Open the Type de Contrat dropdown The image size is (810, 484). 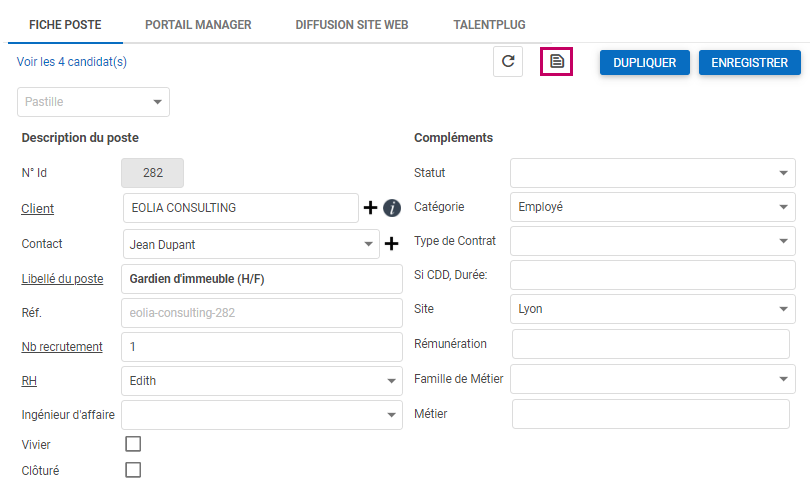[x=652, y=241]
